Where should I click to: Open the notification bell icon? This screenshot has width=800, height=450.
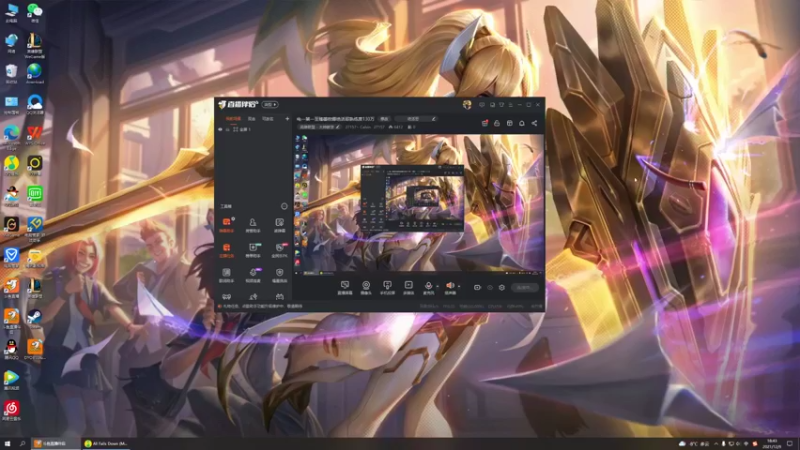pyautogui.click(x=521, y=123)
